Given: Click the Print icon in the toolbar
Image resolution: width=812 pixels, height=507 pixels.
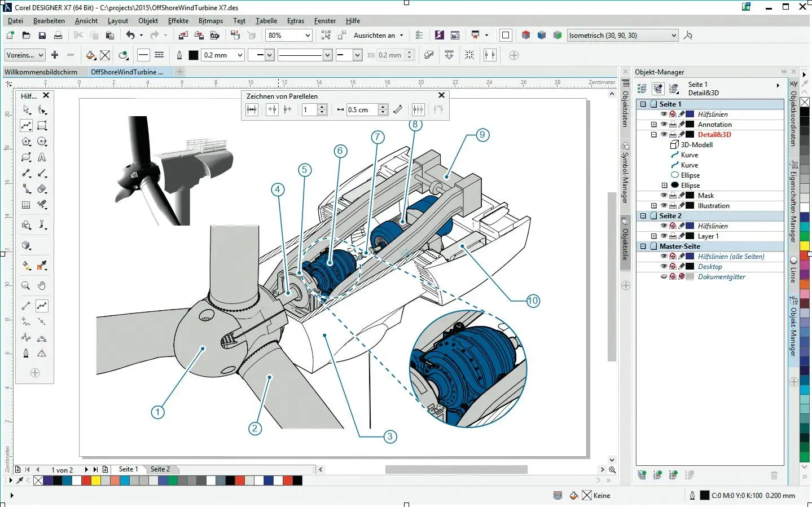Looking at the screenshot, I should [58, 36].
